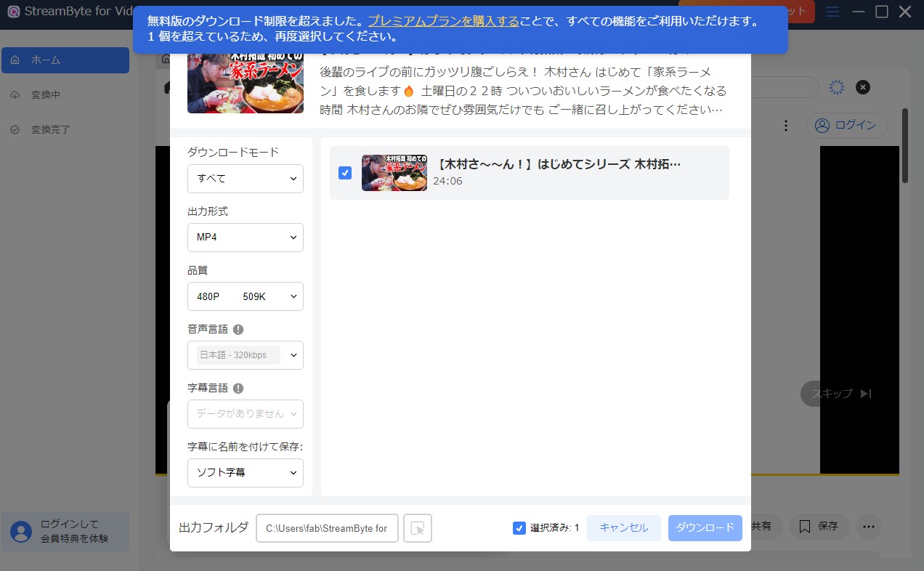Open the 出力形式 dropdown showing MP4
924x571 pixels.
(246, 238)
